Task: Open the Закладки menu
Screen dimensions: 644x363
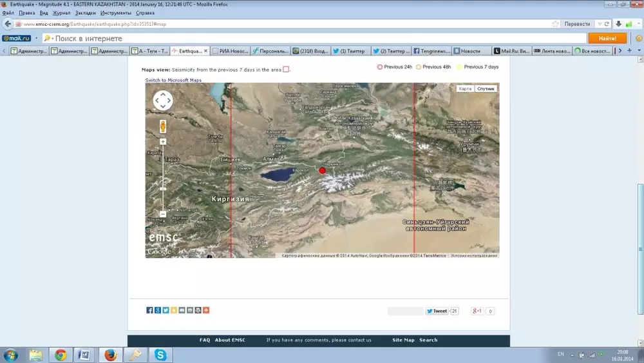Action: [x=86, y=13]
